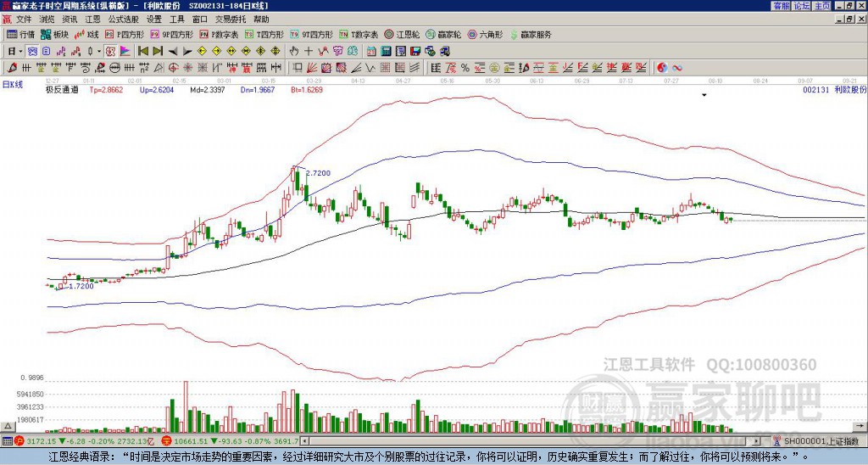Open the P数字表 tool

(219, 34)
